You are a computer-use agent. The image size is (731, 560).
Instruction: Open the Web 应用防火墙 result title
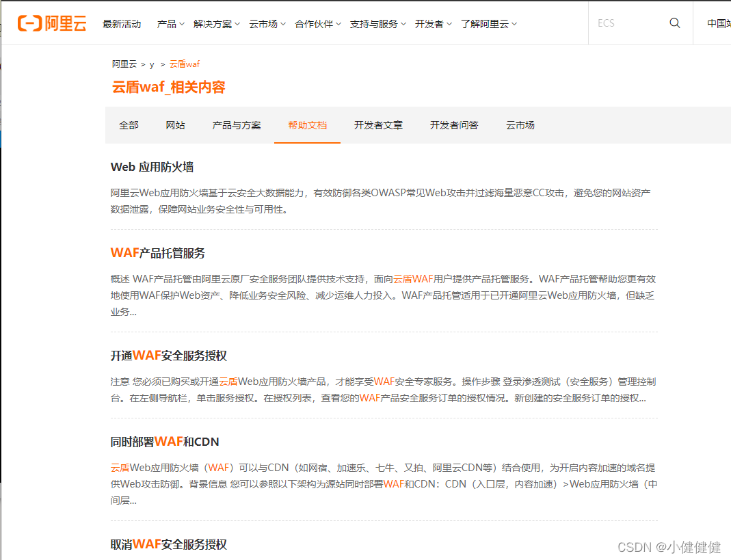(x=152, y=167)
